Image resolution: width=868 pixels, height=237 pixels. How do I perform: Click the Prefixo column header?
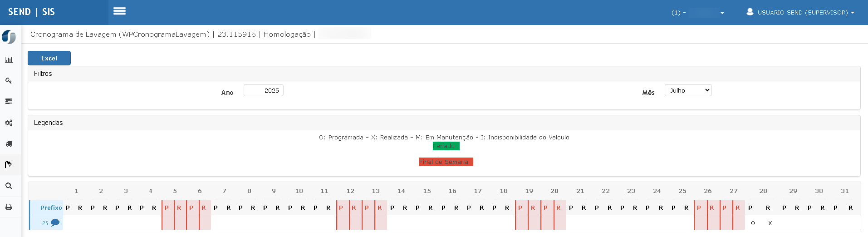click(x=51, y=207)
